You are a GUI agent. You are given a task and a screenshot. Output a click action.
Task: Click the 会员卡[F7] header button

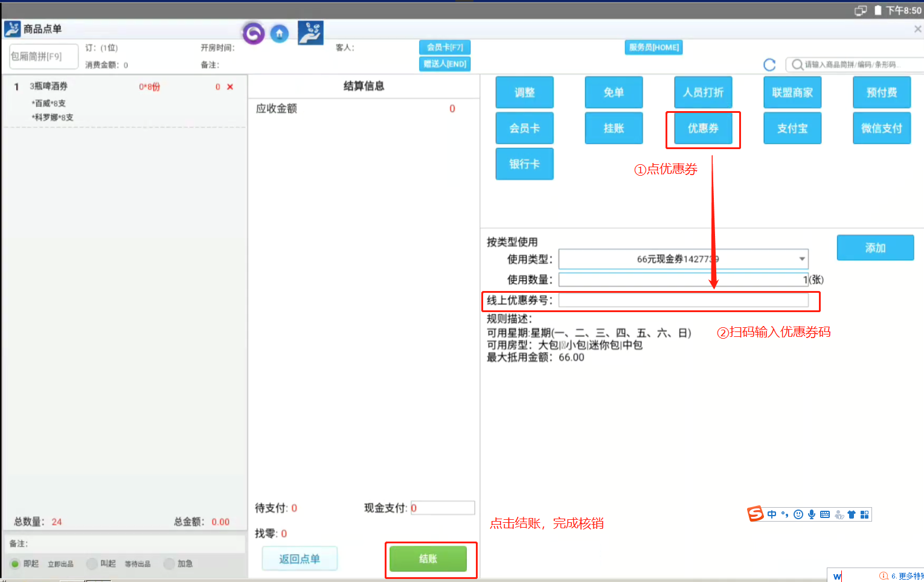tap(444, 47)
